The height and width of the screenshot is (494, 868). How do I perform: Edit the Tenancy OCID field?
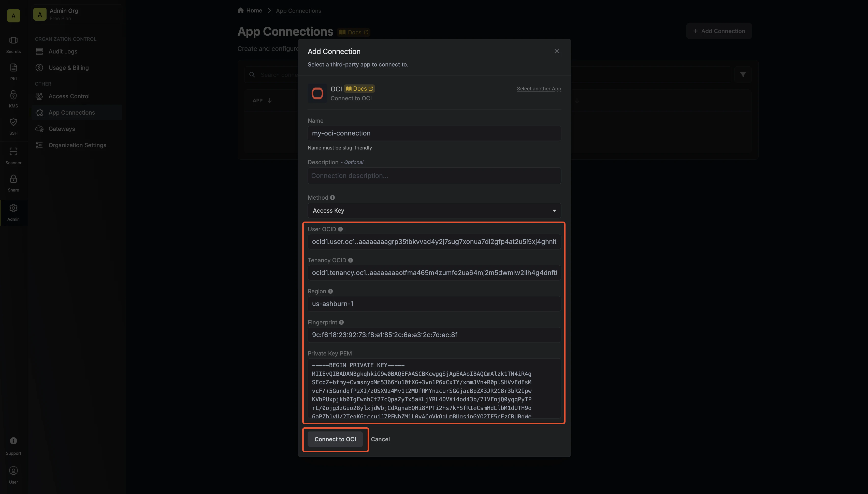click(x=434, y=273)
